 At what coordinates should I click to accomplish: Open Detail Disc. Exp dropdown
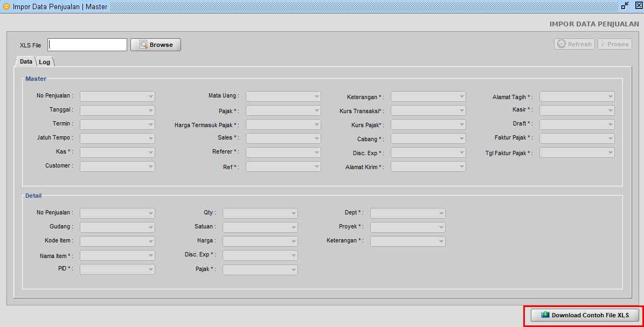260,255
